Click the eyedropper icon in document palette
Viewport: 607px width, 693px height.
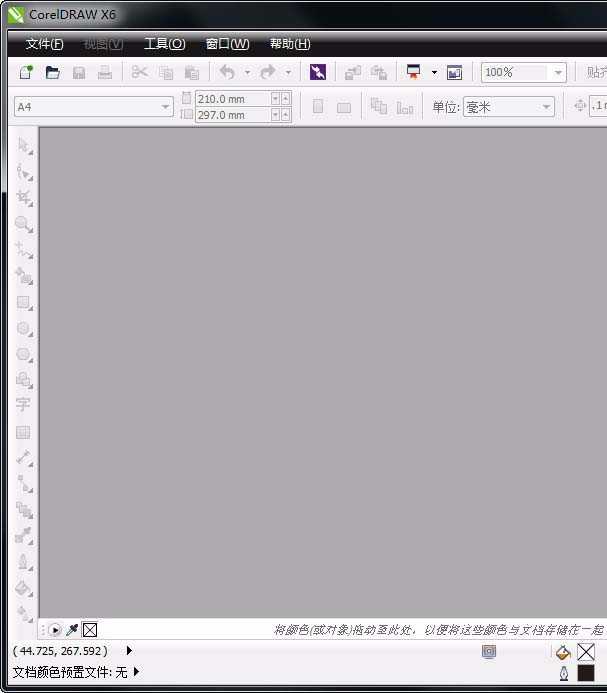click(72, 630)
